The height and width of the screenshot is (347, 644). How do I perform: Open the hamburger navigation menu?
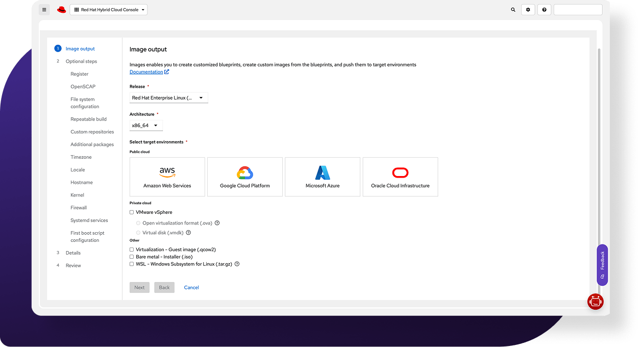(x=44, y=10)
